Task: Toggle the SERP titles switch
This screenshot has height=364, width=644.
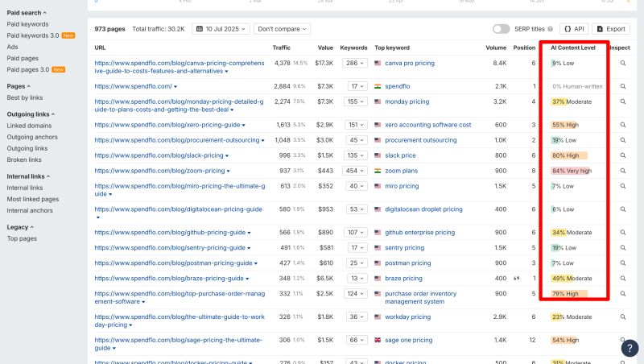Action: coord(501,29)
